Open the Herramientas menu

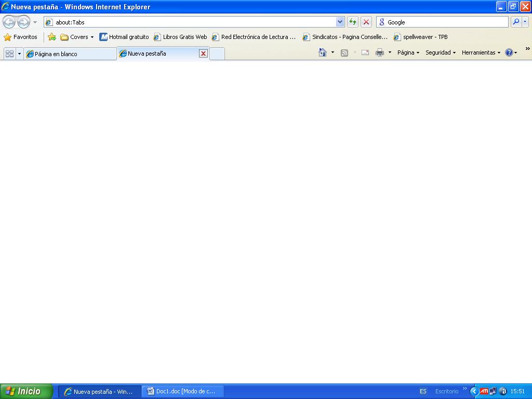(481, 52)
